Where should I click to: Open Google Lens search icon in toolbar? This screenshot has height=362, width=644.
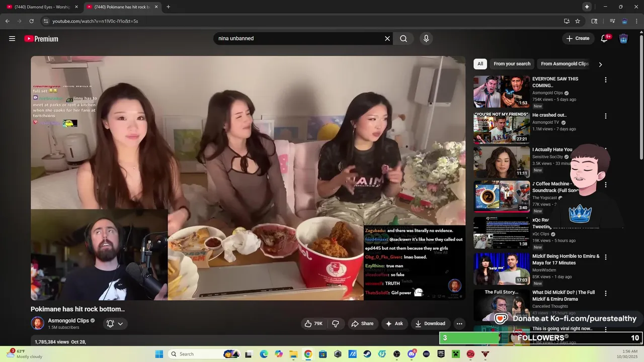[x=594, y=21]
